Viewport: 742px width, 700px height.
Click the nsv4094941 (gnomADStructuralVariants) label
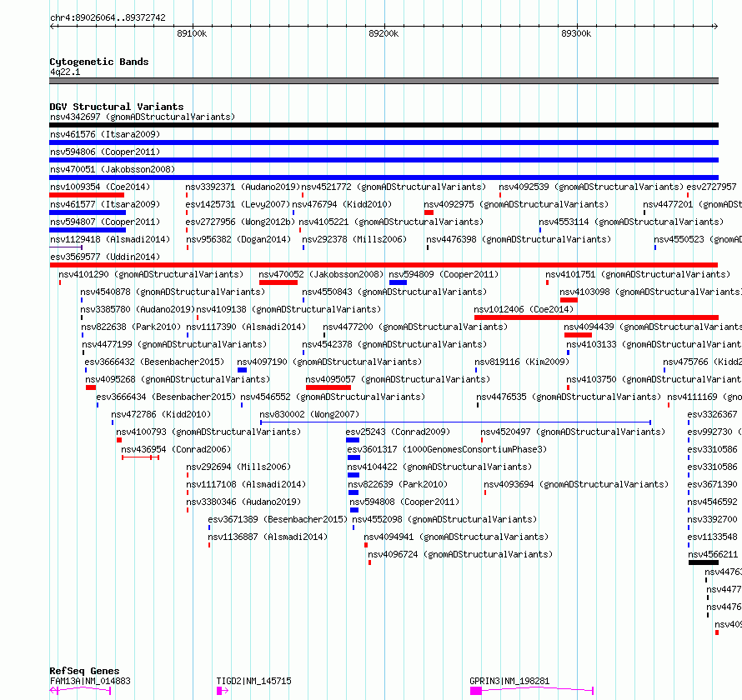tap(456, 537)
